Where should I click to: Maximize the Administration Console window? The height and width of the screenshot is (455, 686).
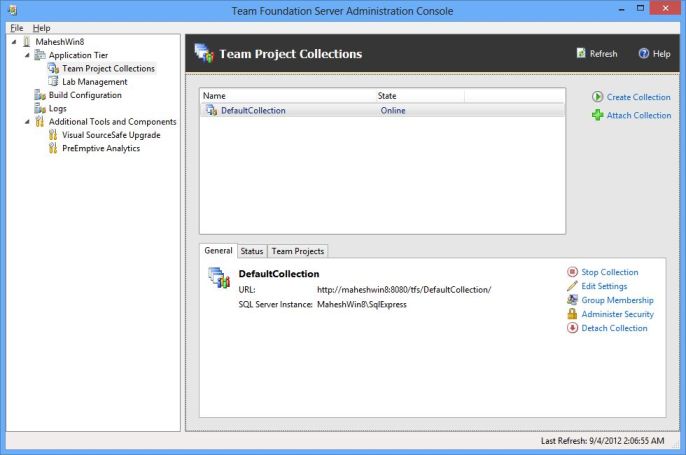click(640, 9)
